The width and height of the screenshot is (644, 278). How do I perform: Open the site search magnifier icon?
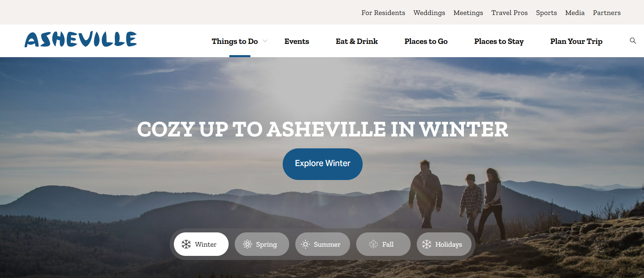point(633,41)
